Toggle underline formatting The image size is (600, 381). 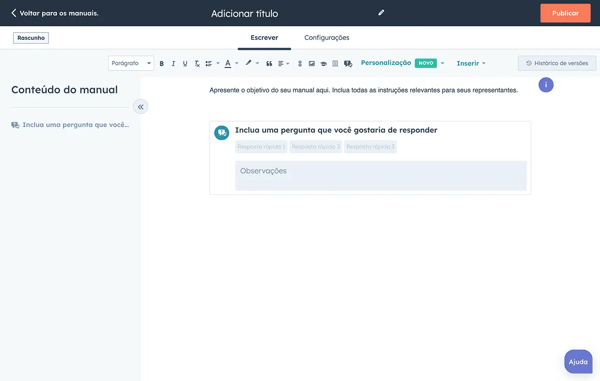point(185,64)
